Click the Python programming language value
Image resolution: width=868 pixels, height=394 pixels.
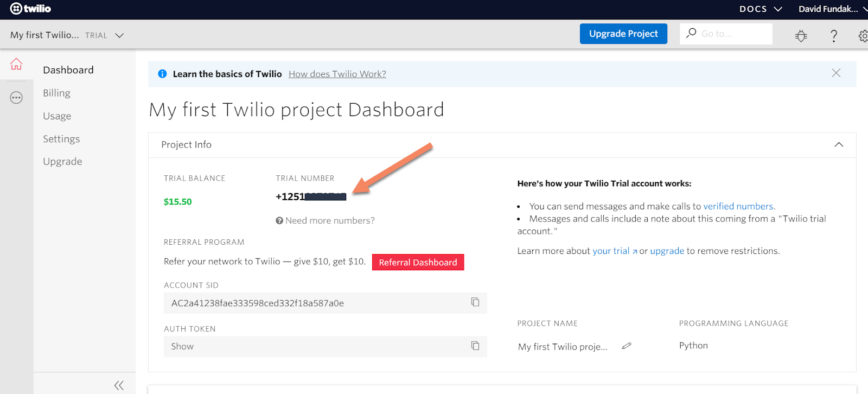[693, 345]
